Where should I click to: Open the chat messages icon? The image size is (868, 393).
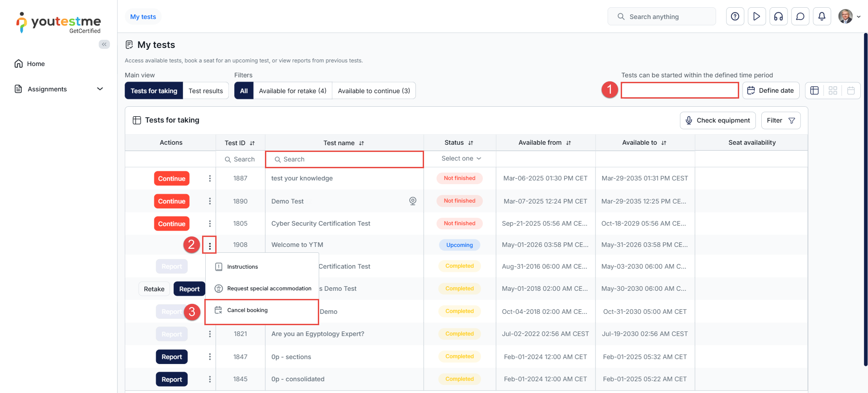pos(800,17)
